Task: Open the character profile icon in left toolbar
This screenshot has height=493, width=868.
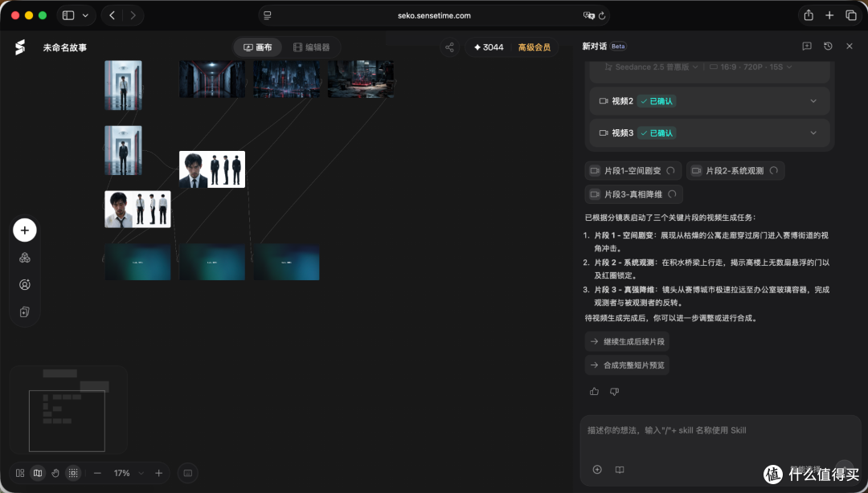Action: (x=25, y=285)
